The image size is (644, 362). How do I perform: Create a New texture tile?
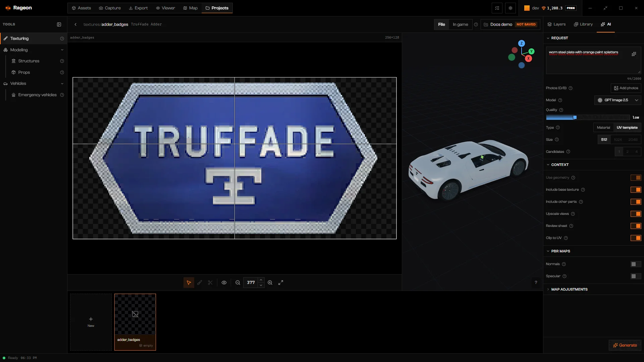pyautogui.click(x=91, y=322)
